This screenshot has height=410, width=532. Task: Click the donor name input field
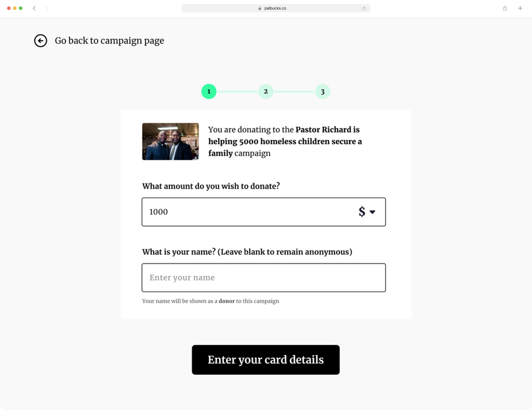(264, 277)
